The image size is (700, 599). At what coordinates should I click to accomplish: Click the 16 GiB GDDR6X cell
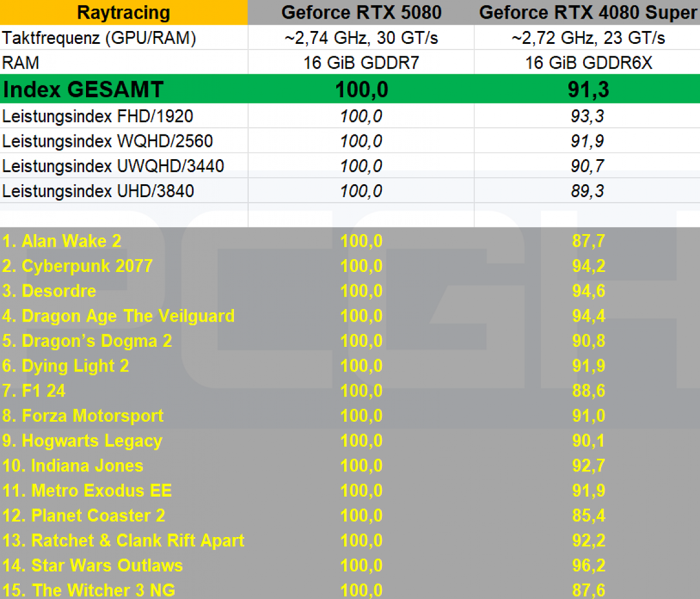click(588, 63)
